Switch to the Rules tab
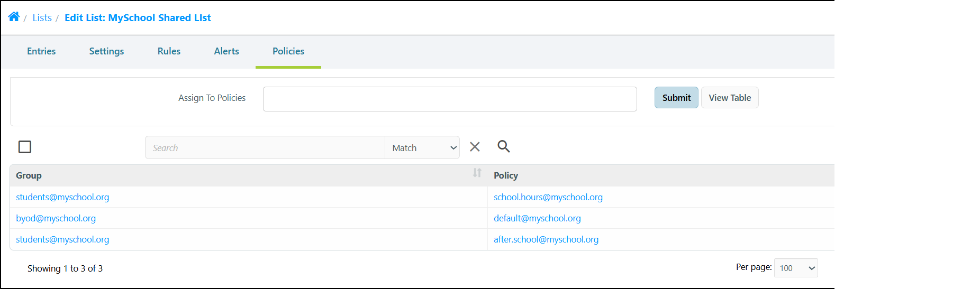The height and width of the screenshot is (289, 980). coord(169,51)
